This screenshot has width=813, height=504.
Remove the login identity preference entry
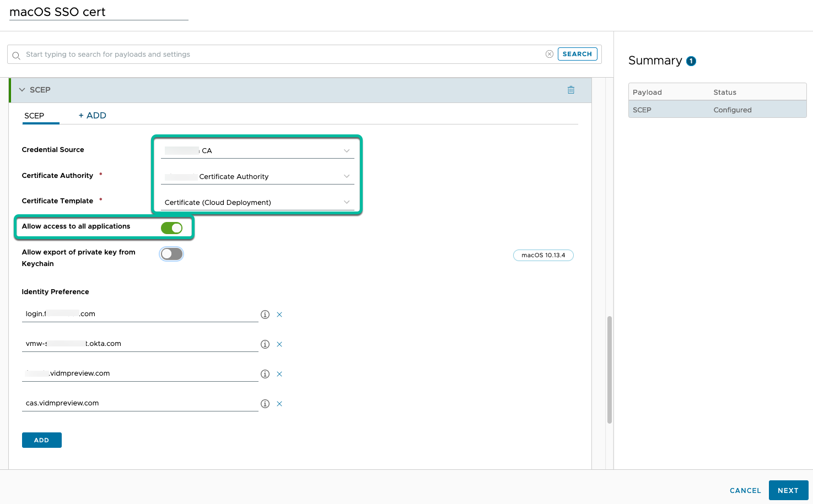[x=279, y=315]
